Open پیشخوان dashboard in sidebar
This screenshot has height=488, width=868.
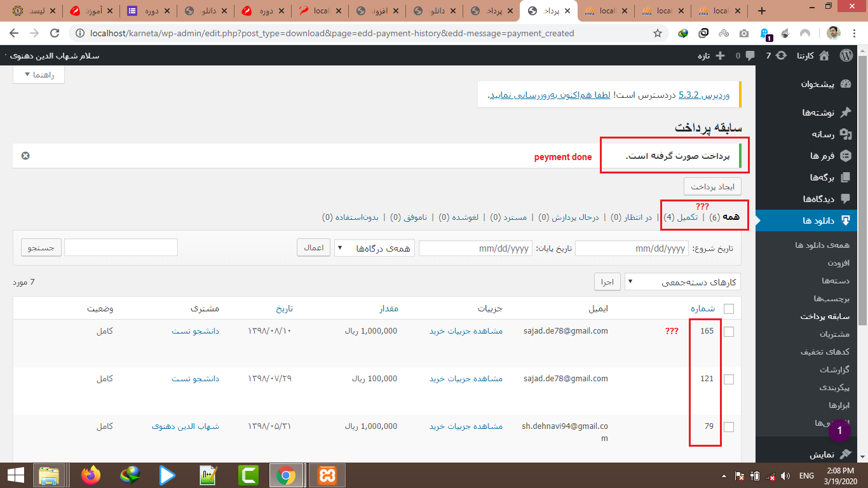point(825,84)
